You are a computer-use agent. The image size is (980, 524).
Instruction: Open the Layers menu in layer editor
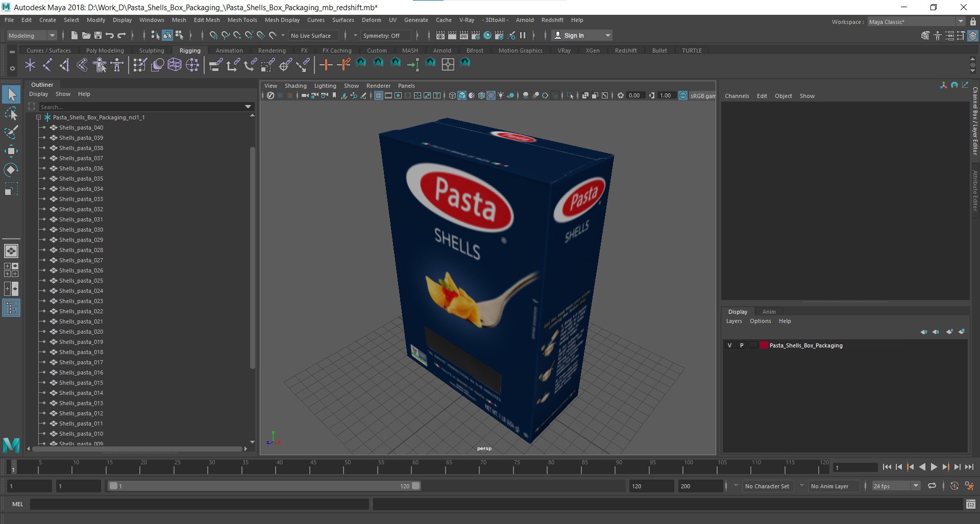(734, 321)
